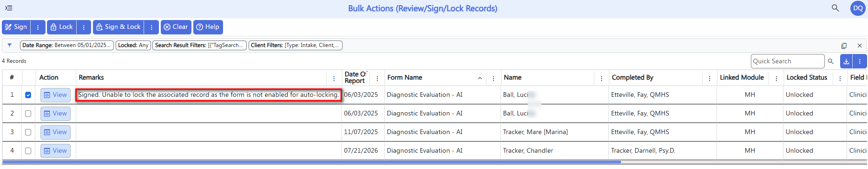The image size is (868, 169).
Task: Click the blue filter funnel icon
Action: click(10, 46)
